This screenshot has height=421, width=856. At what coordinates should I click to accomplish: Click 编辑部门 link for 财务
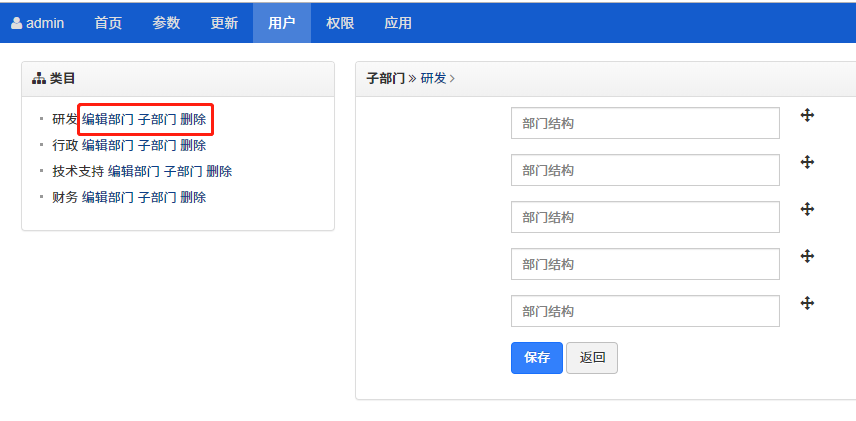pos(108,197)
